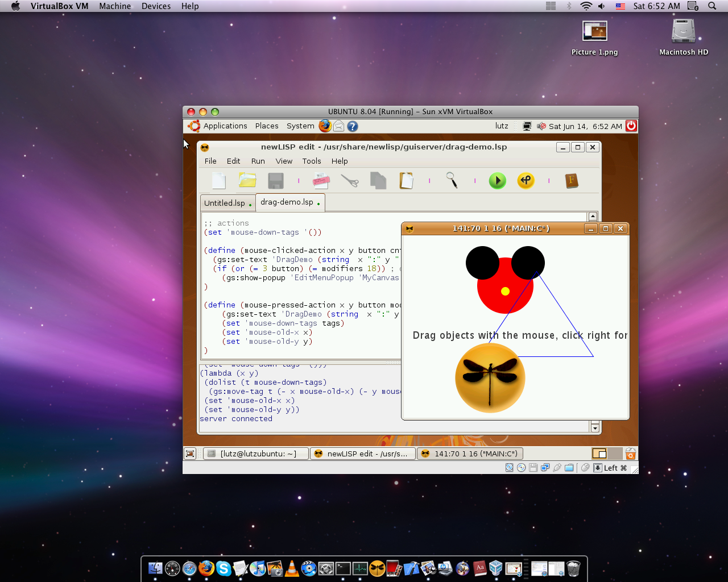
Task: Click the console scrollbar down arrow
Action: click(595, 427)
